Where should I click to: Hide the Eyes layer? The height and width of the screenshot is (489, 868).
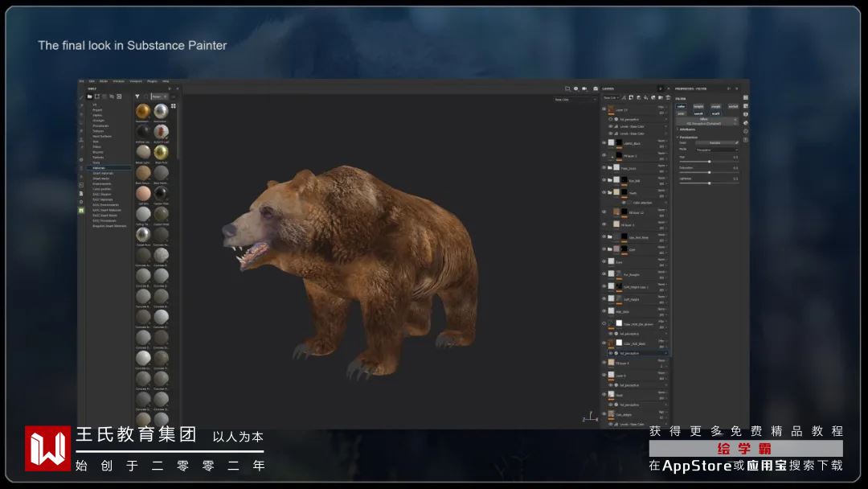(604, 261)
